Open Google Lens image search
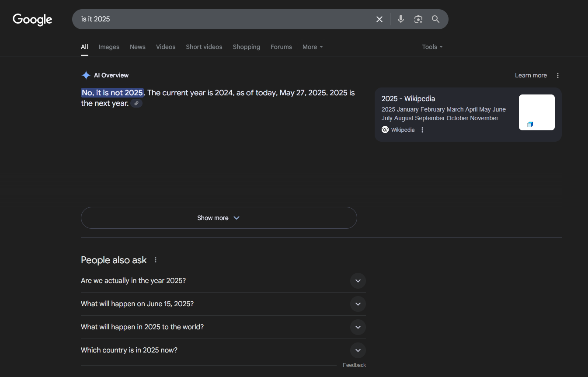Image resolution: width=588 pixels, height=377 pixels. (x=418, y=19)
